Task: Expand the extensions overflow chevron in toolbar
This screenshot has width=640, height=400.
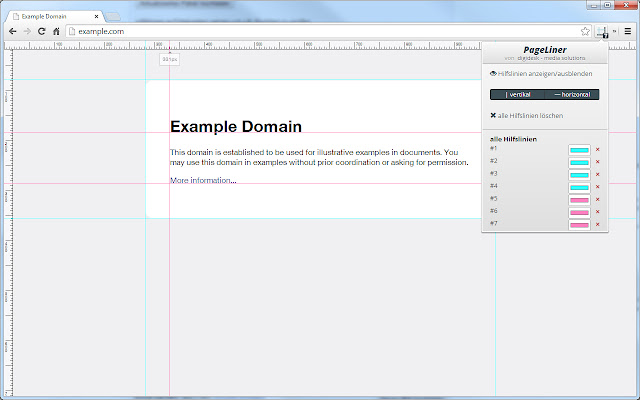Action: [x=615, y=32]
